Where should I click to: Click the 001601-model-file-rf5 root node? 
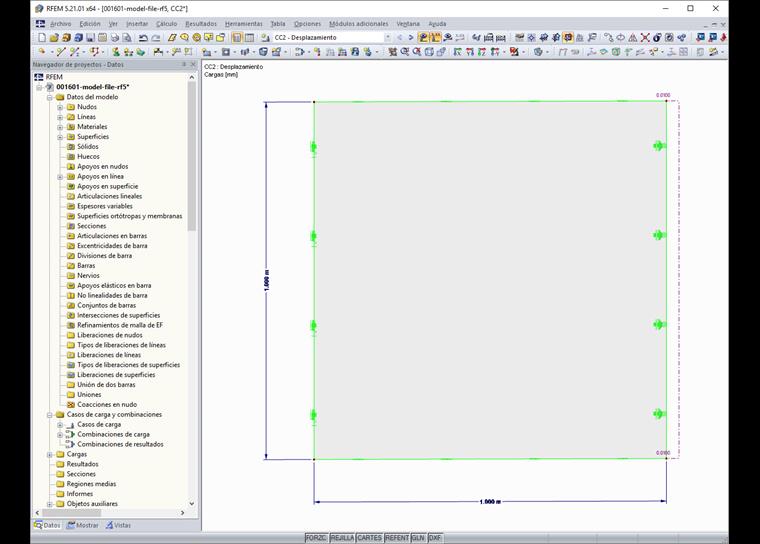point(93,87)
